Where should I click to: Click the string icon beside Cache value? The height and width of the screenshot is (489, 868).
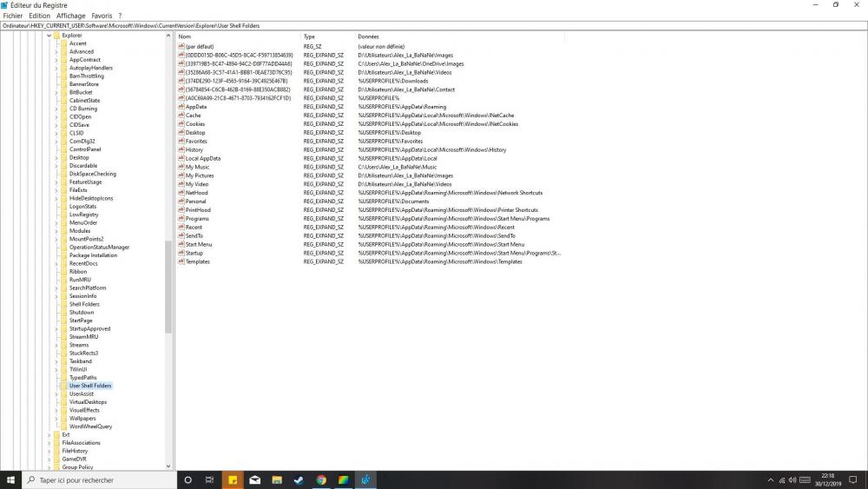pyautogui.click(x=181, y=116)
